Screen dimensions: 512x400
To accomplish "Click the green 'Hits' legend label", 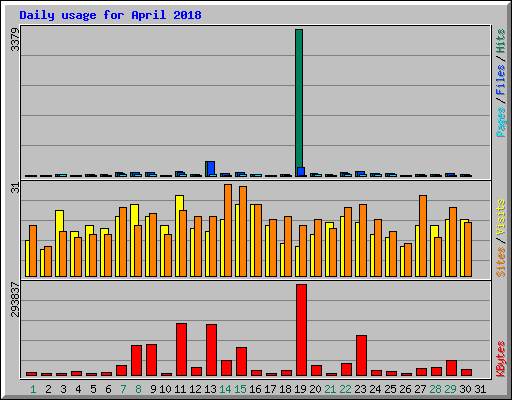I will (x=501, y=41).
